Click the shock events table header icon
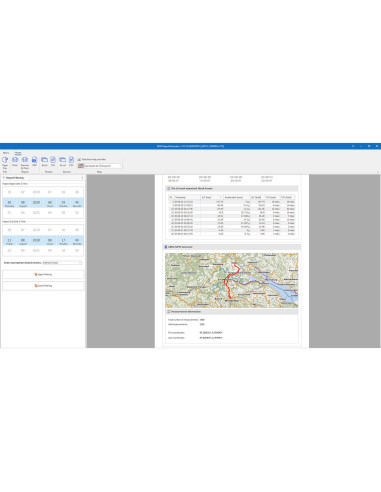Viewport: 381px width, 492px height. point(169,188)
